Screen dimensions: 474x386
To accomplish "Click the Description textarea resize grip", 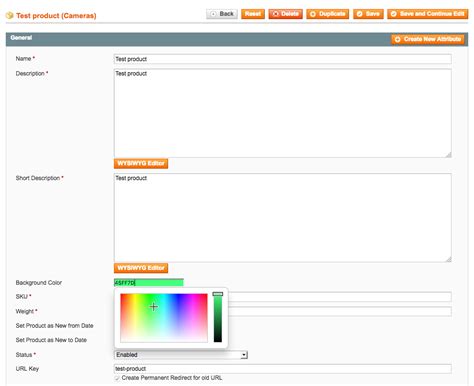I will 449,154.
